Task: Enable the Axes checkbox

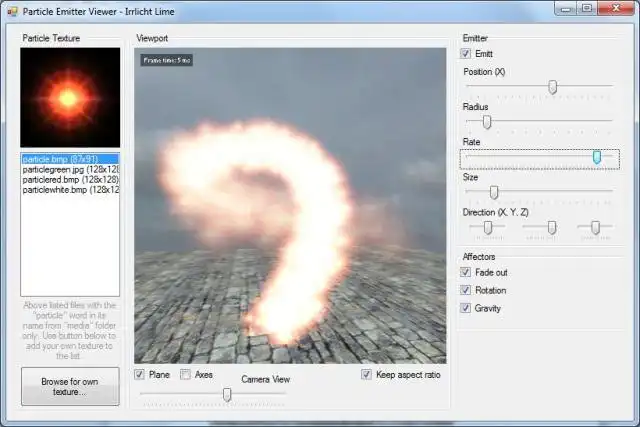Action: coord(185,374)
